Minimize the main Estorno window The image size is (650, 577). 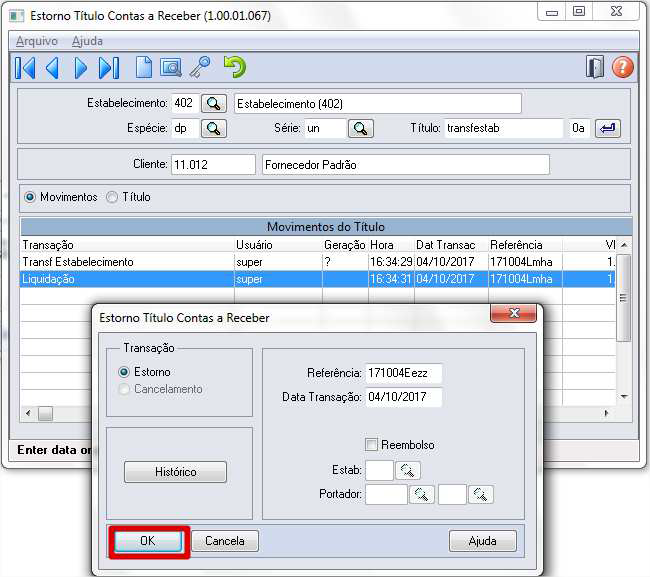coord(552,12)
